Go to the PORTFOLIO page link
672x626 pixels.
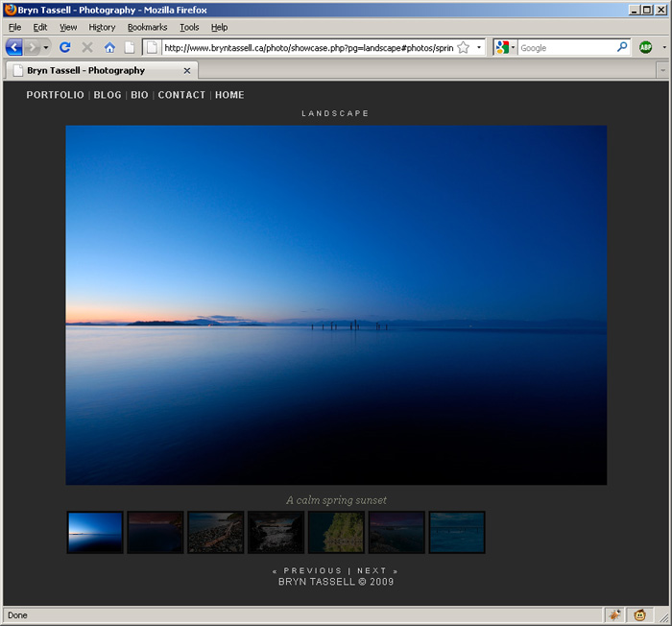56,95
